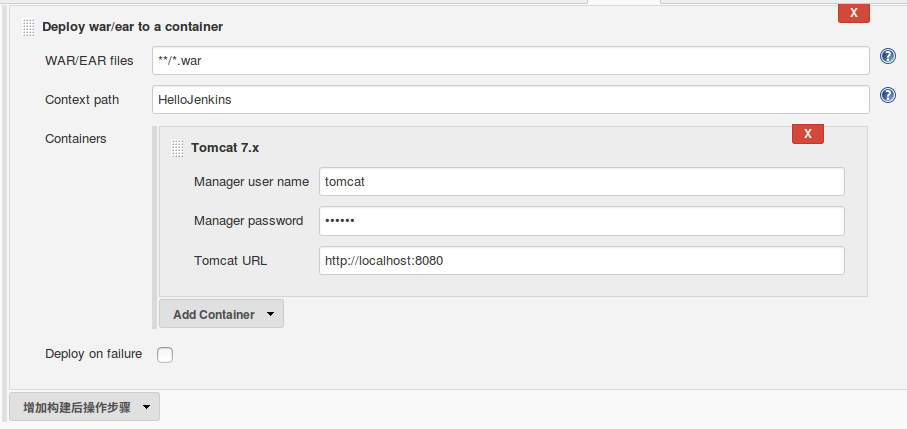Click into the Context path text box
The width and height of the screenshot is (907, 429).
point(510,100)
